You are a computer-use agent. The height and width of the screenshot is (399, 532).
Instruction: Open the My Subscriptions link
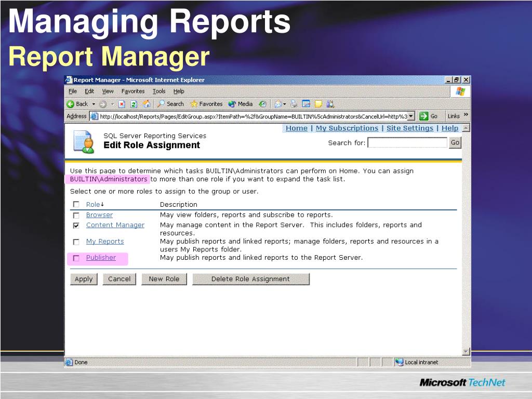(x=347, y=128)
